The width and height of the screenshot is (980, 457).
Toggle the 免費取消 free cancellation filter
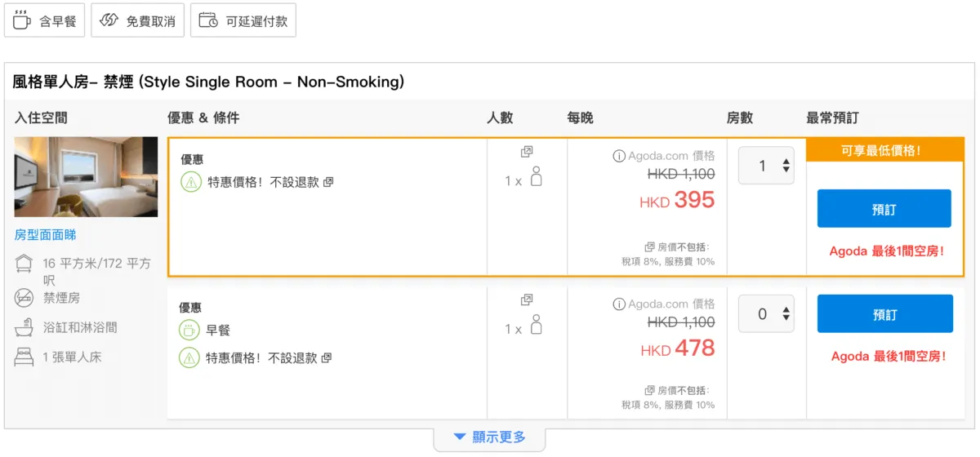tap(138, 20)
